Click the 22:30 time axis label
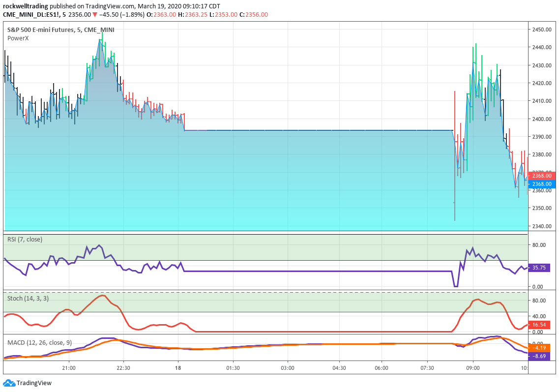Viewport: 559px width, 392px height. tap(123, 368)
